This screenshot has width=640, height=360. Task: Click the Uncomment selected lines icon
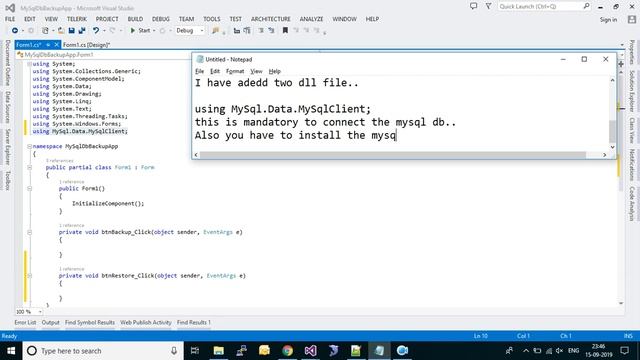[271, 31]
